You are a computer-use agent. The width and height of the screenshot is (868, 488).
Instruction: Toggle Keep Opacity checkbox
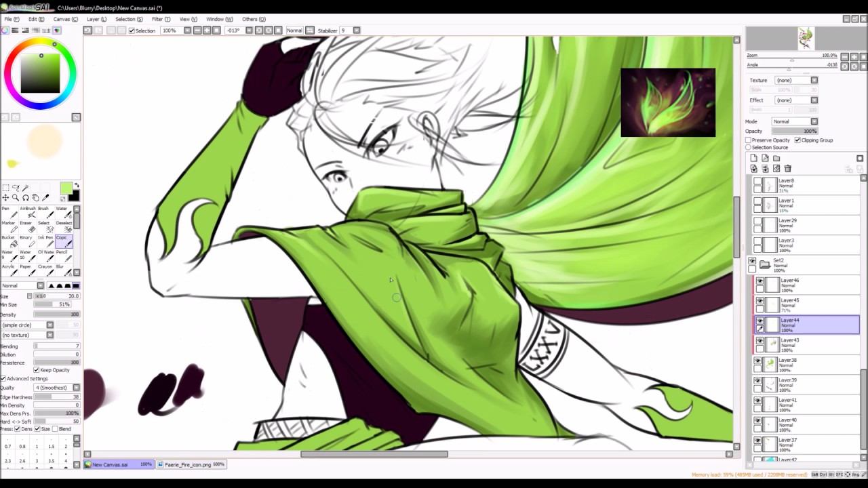(37, 370)
